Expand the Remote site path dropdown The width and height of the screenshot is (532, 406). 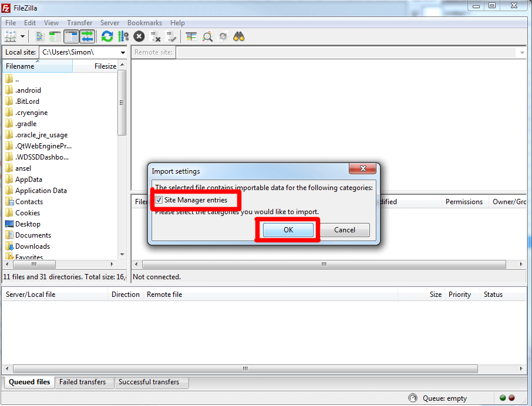point(522,53)
